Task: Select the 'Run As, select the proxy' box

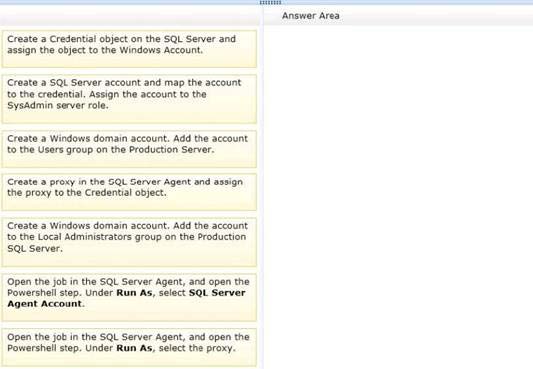Action: 129,347
